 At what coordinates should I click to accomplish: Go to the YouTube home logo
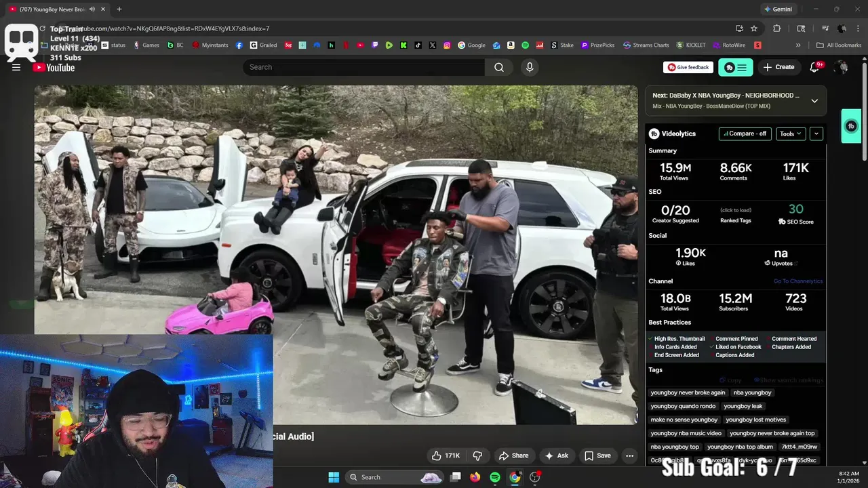click(54, 67)
